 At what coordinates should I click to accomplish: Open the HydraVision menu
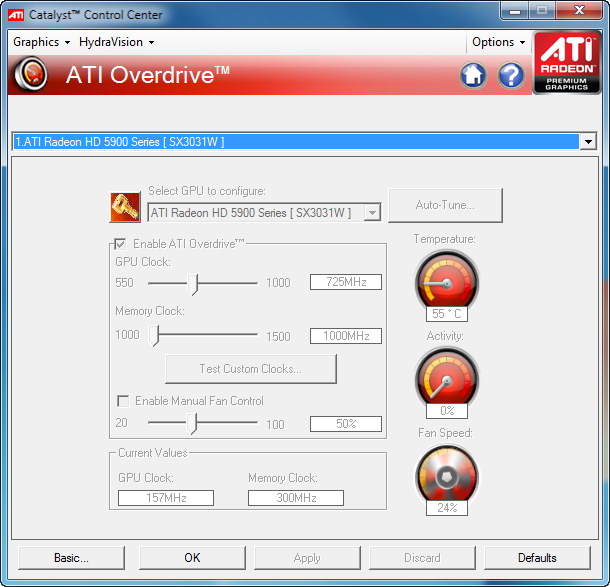(x=116, y=42)
